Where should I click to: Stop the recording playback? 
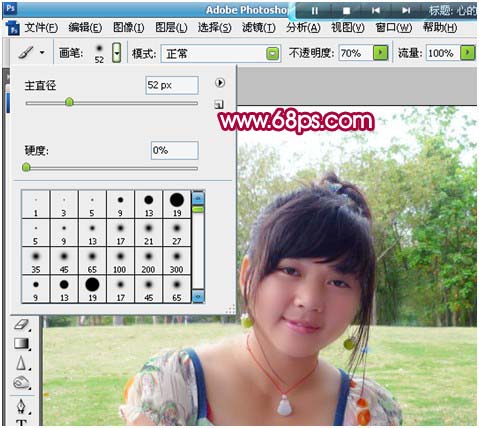[x=346, y=11]
